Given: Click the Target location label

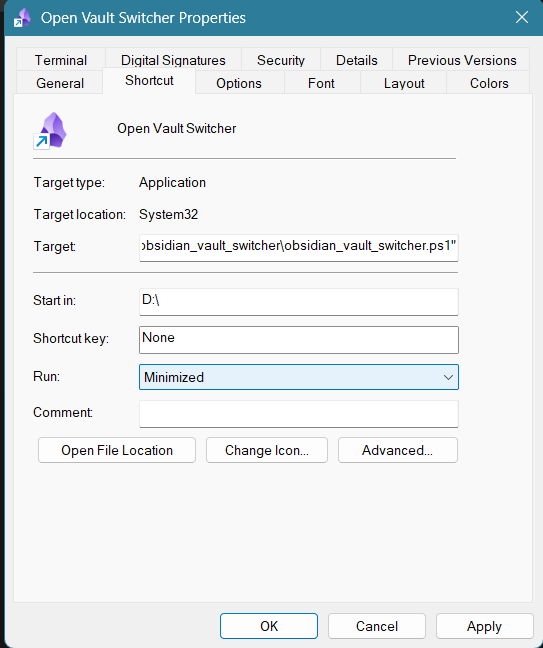Looking at the screenshot, I should click(x=79, y=214).
